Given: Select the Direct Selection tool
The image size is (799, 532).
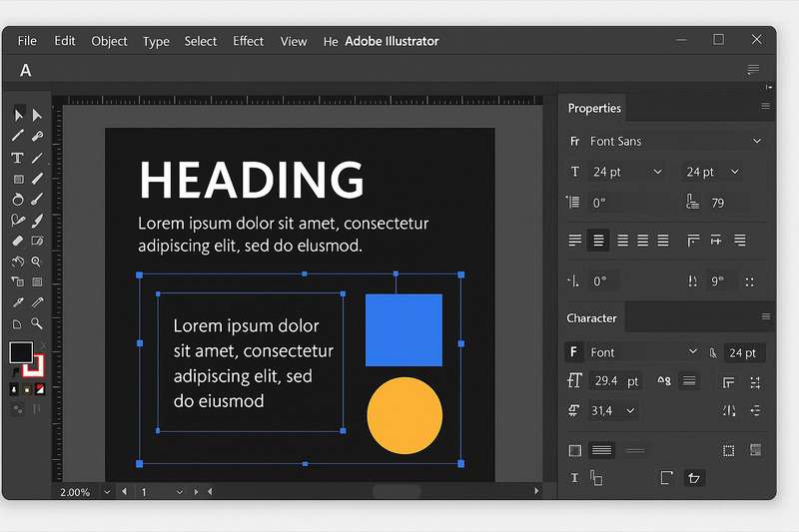Looking at the screenshot, I should coord(37,115).
